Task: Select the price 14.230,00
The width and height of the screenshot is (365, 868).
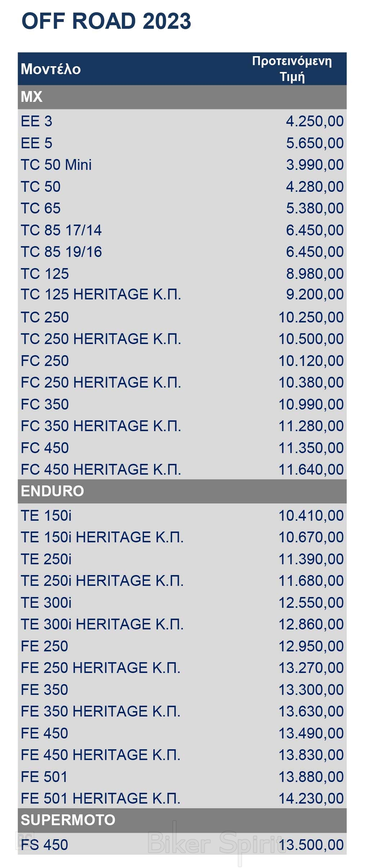Action: (311, 798)
